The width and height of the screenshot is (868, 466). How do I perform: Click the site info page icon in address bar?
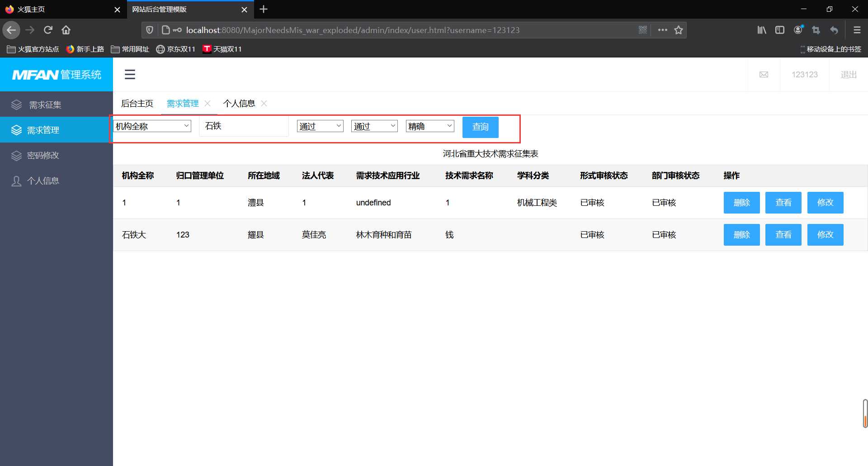[166, 30]
